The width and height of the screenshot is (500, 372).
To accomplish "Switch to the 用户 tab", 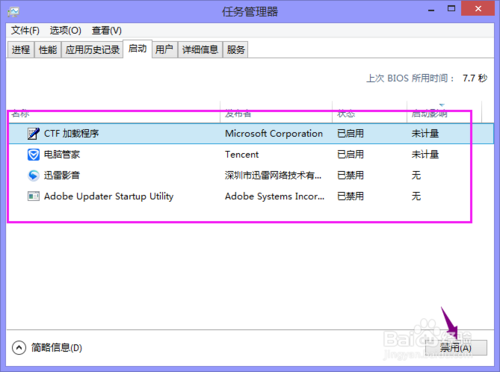I will [x=164, y=50].
